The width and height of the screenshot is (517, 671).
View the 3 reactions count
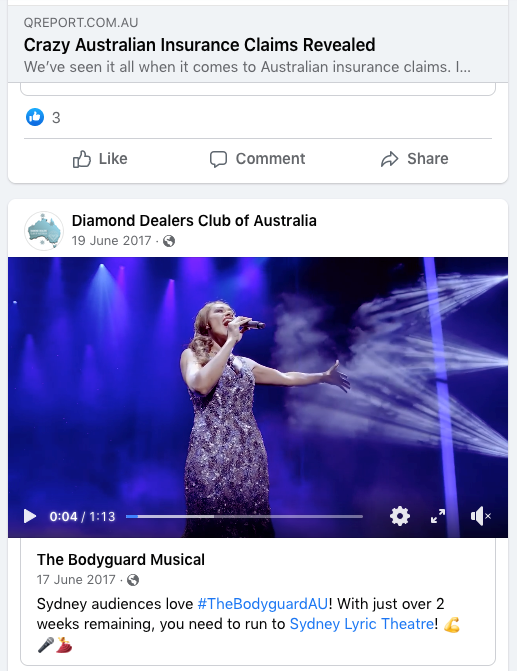(x=56, y=118)
